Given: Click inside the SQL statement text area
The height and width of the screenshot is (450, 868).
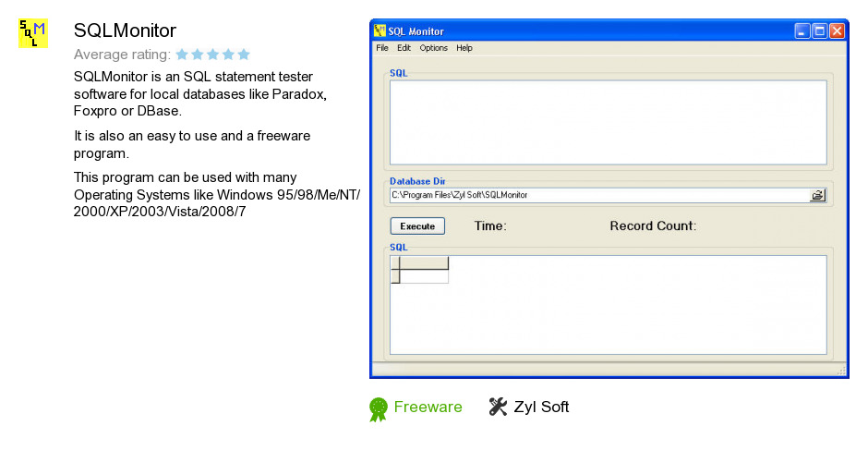Looking at the screenshot, I should 608,123.
